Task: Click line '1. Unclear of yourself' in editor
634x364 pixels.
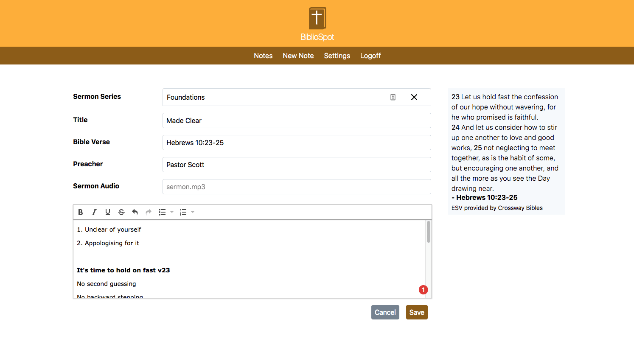Action: tap(109, 230)
